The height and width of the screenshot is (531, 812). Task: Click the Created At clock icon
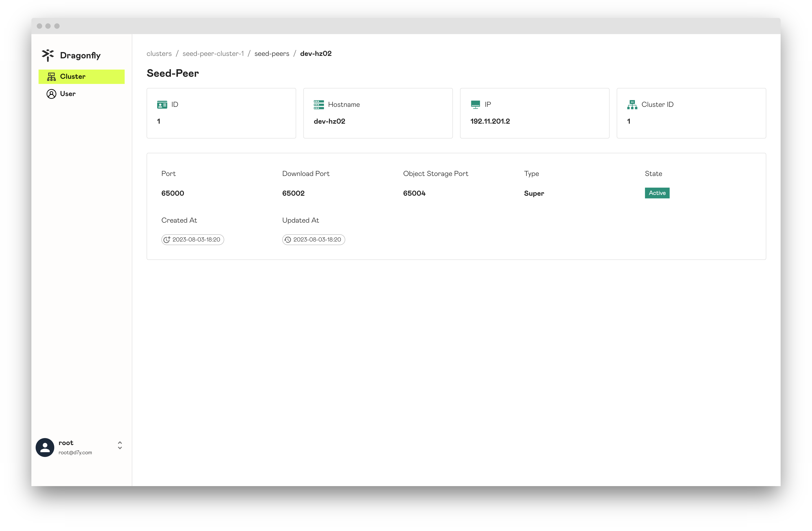(x=167, y=239)
